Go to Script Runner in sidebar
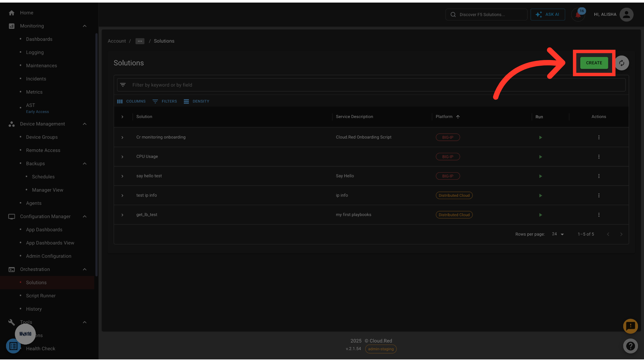Screen dimensions: 644x362 41,296
